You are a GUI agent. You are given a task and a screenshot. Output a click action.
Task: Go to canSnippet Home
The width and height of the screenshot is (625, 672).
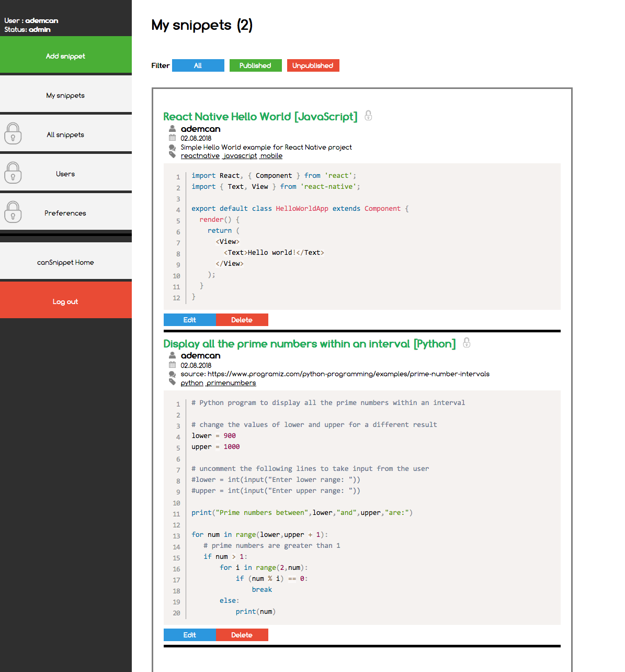[x=65, y=262]
